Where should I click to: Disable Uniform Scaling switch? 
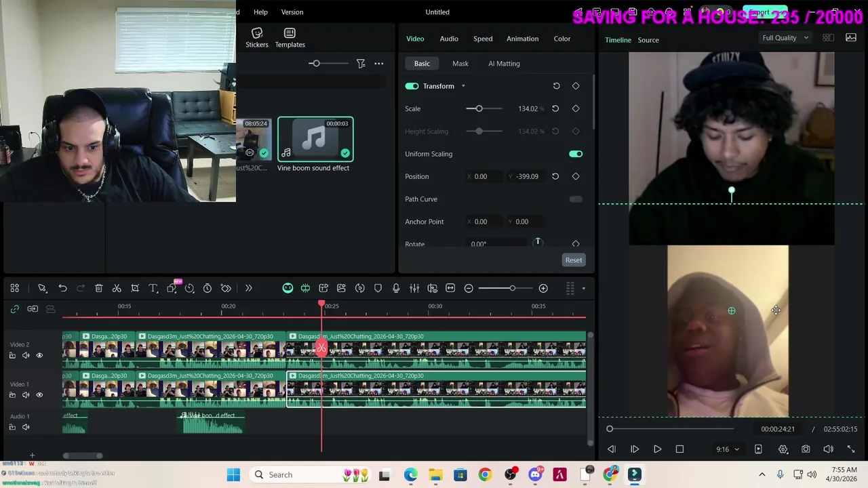click(x=576, y=154)
